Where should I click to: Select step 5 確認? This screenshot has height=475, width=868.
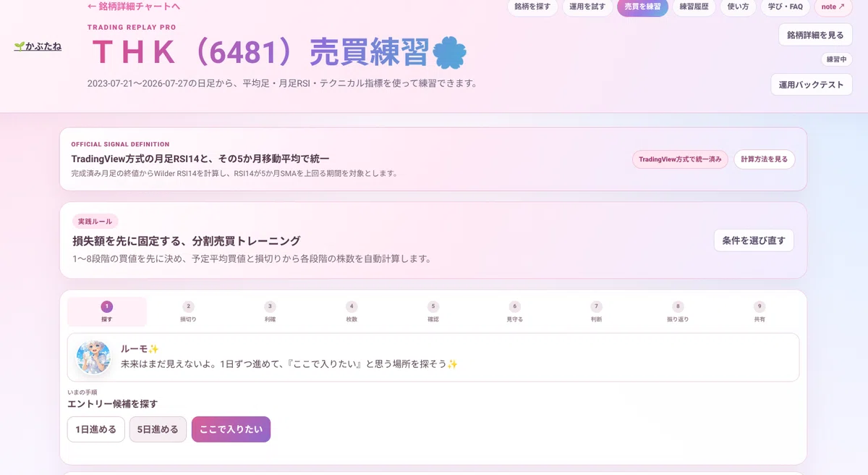pyautogui.click(x=433, y=312)
